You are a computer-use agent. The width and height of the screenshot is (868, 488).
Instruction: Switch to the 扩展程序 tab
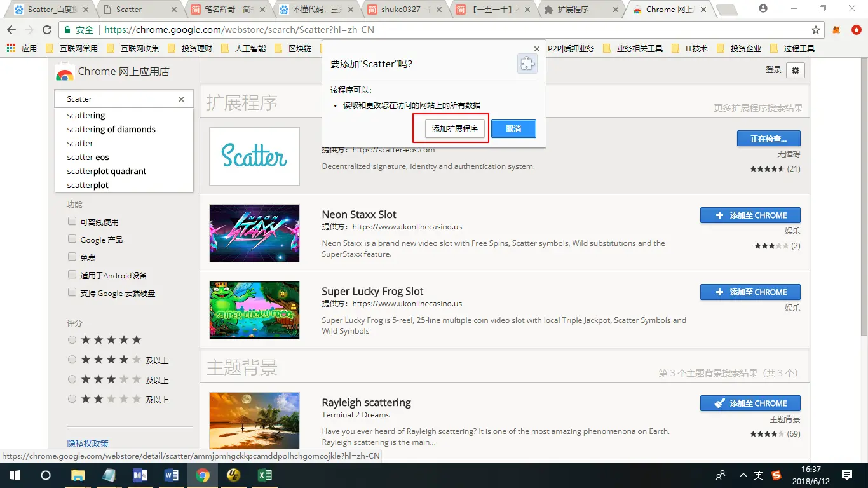click(x=580, y=10)
